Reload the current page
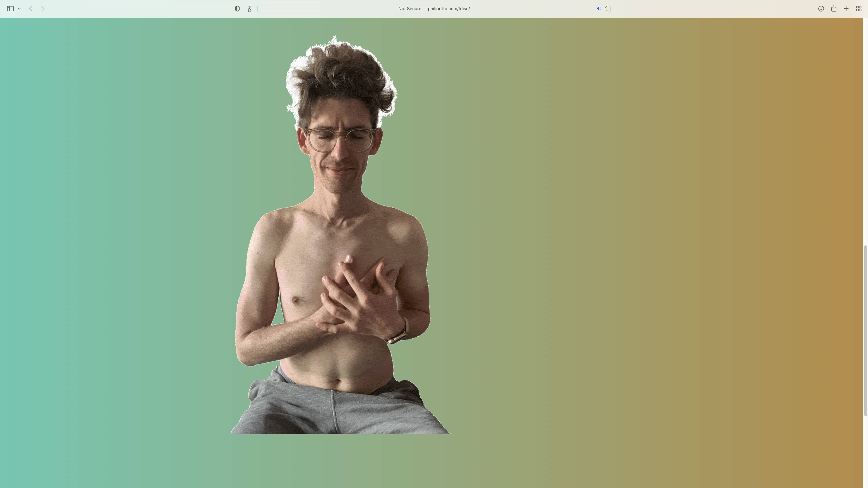Image resolution: width=868 pixels, height=488 pixels. tap(606, 9)
